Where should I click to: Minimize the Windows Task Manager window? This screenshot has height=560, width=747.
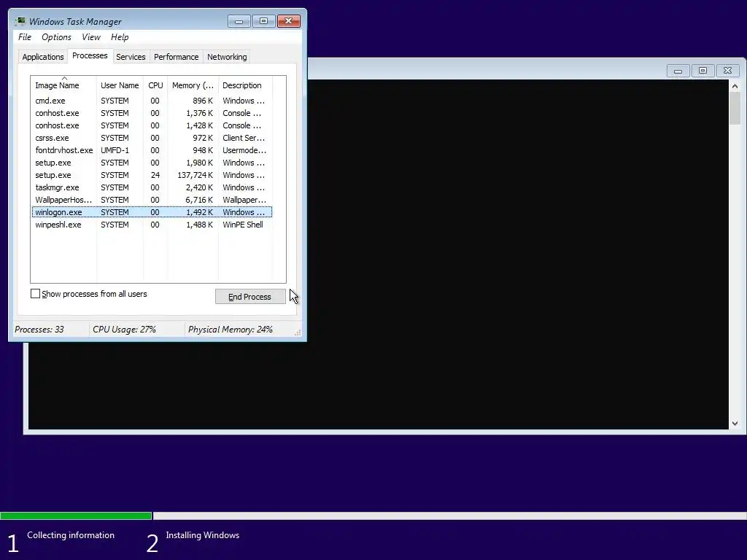[x=239, y=21]
